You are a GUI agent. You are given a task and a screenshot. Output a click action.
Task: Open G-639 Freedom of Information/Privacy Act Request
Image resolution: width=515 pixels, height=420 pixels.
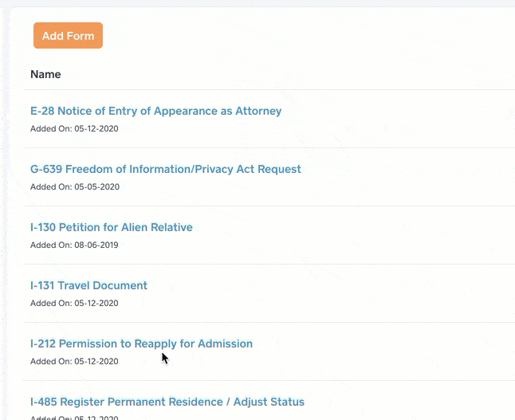tap(165, 169)
